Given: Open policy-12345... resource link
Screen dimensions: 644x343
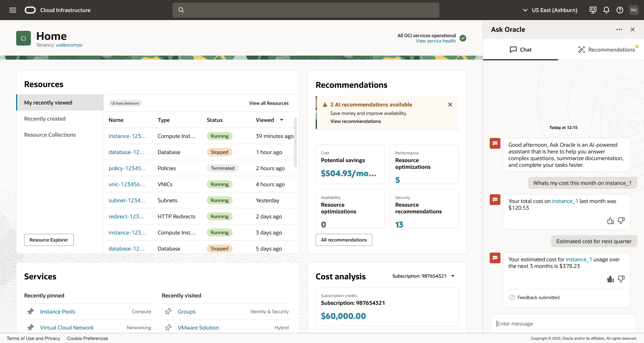Looking at the screenshot, I should [127, 168].
